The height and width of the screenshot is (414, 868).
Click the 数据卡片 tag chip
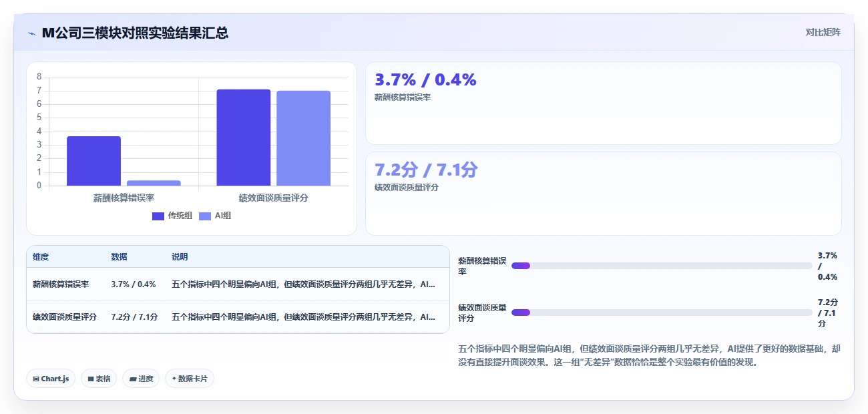pos(190,379)
